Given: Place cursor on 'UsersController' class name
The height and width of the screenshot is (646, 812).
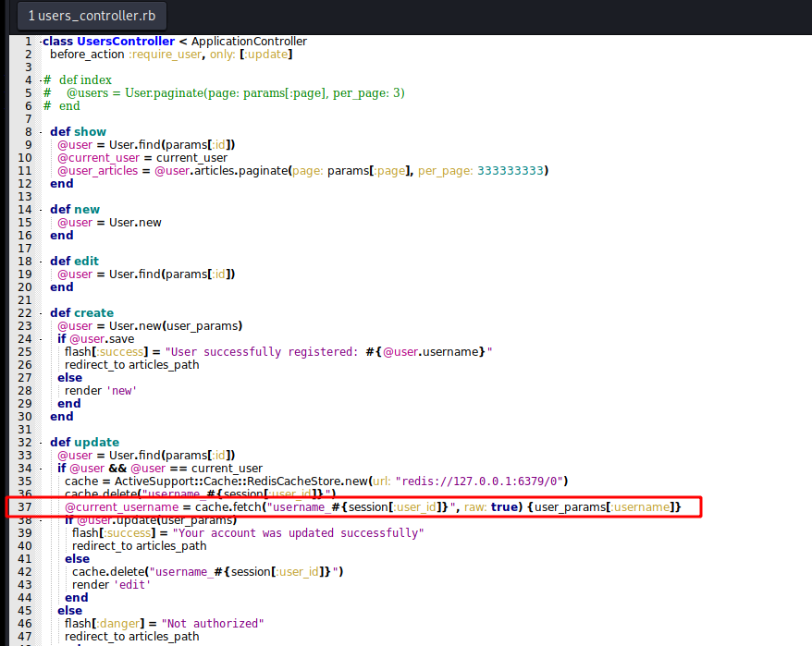Looking at the screenshot, I should pos(126,42).
